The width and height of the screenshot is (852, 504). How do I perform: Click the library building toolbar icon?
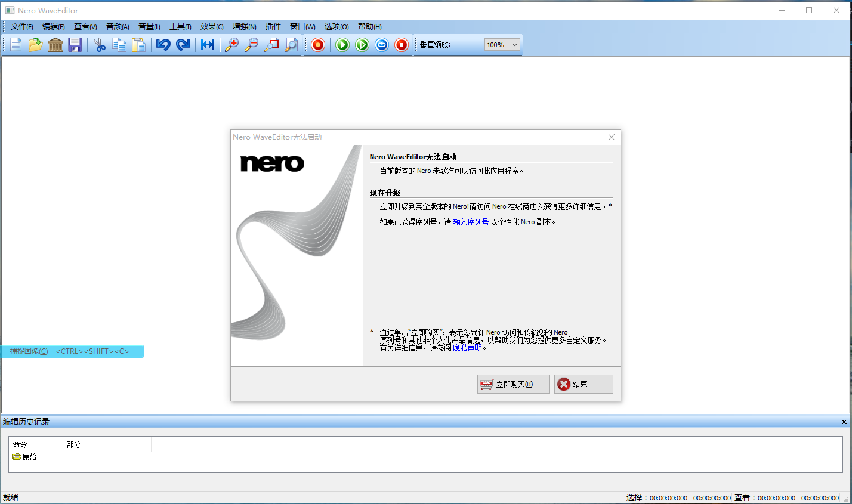pos(55,45)
